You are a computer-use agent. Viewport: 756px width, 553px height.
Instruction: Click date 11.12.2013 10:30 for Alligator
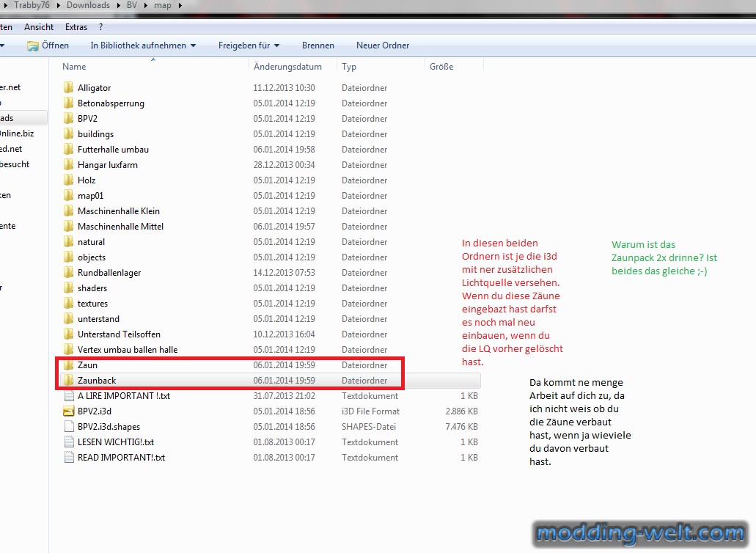pos(284,88)
